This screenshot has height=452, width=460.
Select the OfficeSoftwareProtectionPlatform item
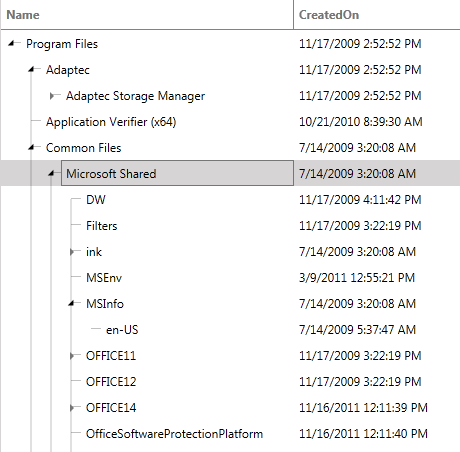click(174, 434)
